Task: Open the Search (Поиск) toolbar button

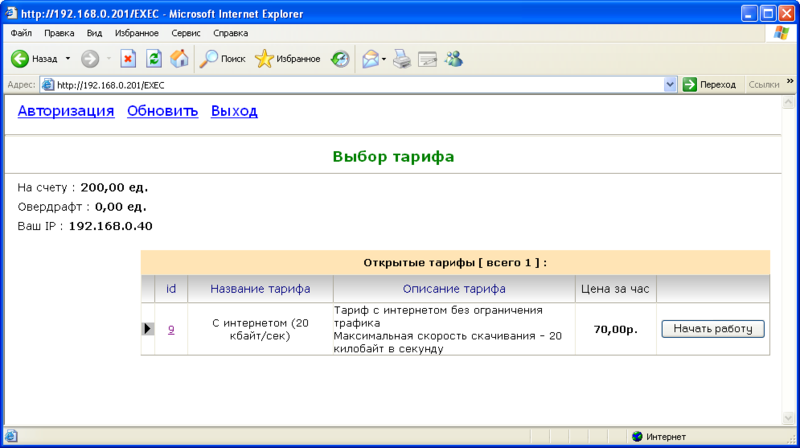Action: click(x=222, y=59)
